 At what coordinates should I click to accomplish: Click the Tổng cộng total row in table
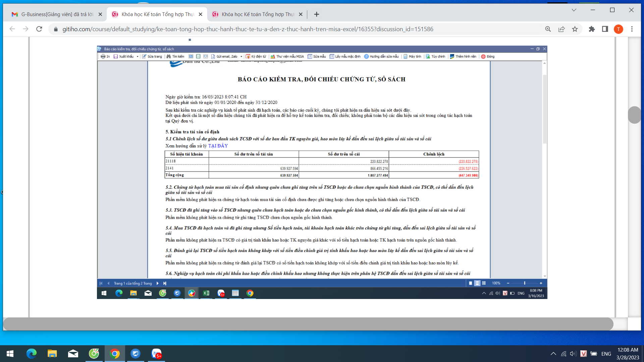pos(322,175)
